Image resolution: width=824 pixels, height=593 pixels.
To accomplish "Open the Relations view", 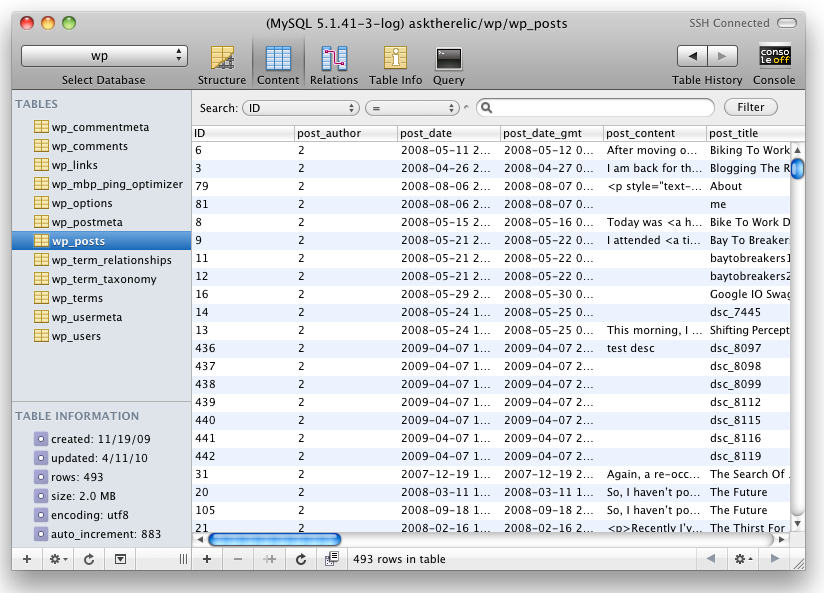I will coord(334,64).
